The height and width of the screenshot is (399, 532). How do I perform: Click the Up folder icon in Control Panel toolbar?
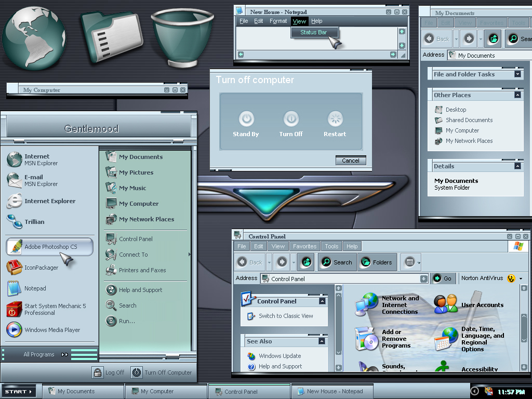coord(306,262)
